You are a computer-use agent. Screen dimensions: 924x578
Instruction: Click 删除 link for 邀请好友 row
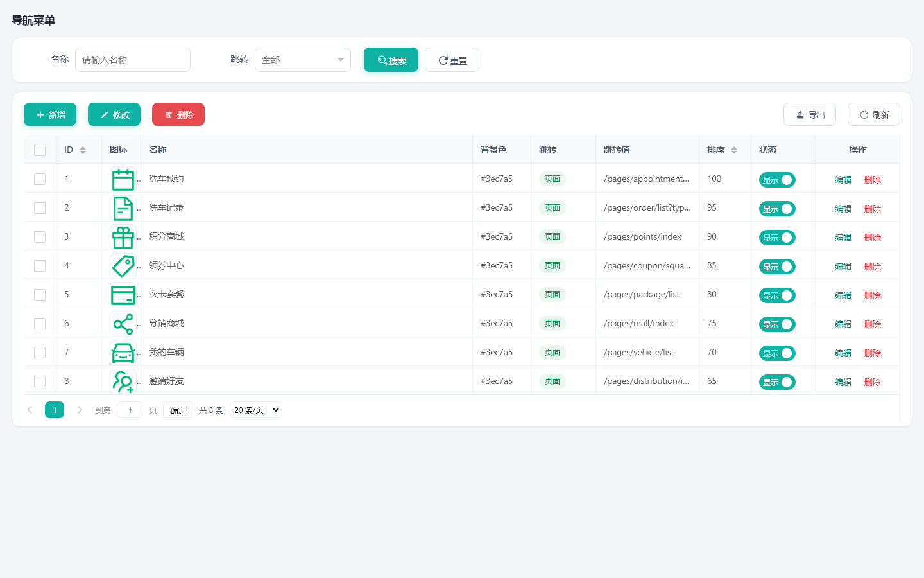[x=873, y=382]
